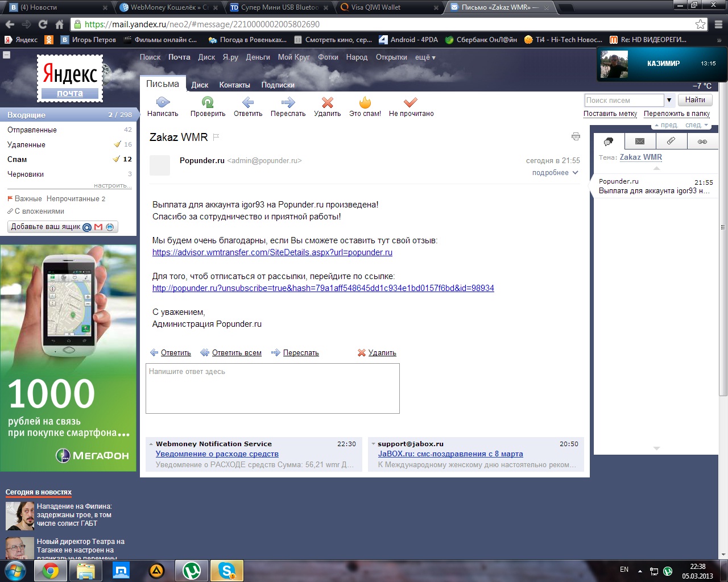Open uTorrent from the taskbar

click(x=192, y=571)
